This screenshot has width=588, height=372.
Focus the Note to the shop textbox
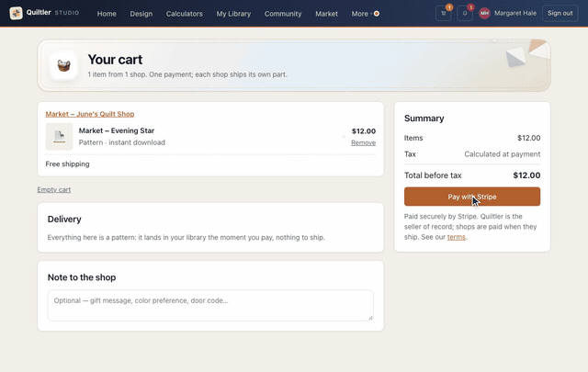click(210, 305)
